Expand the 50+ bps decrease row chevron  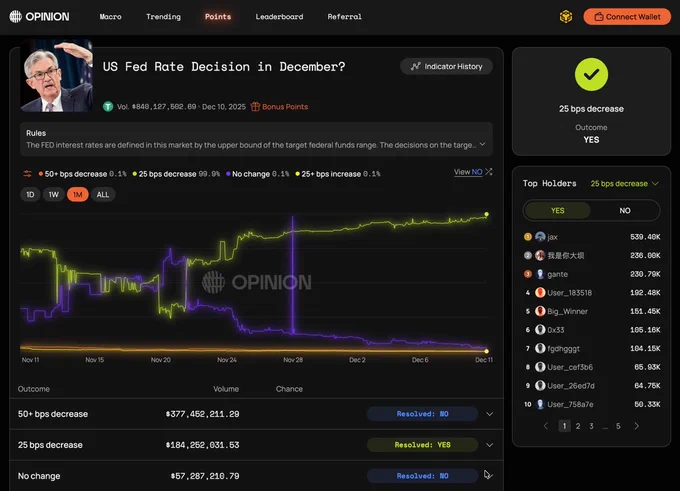(x=489, y=414)
